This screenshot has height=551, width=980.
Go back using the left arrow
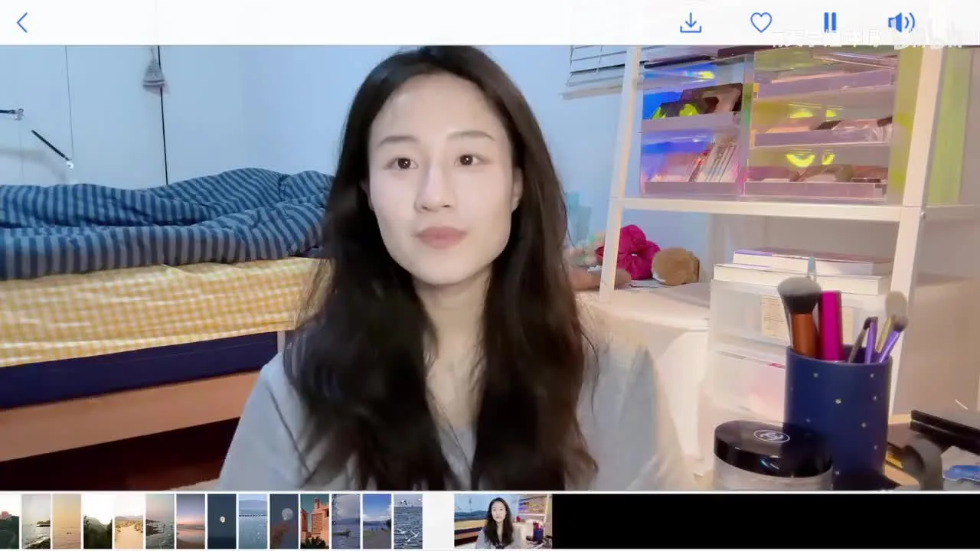coord(21,23)
